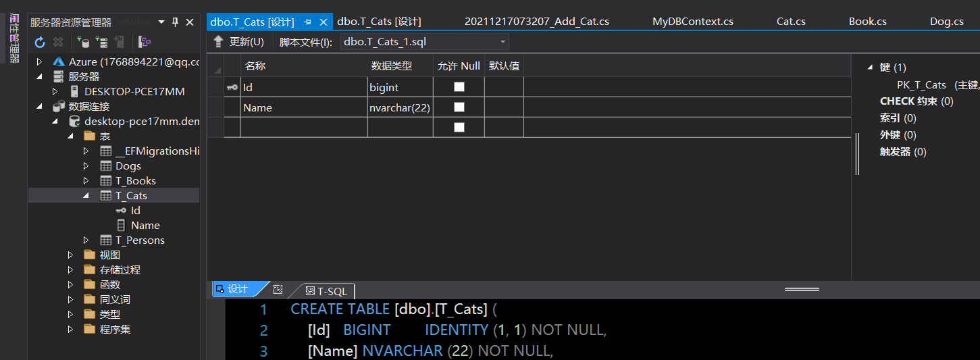Viewport: 980px width, 360px height.
Task: Expand the DESKTOP-PCE17MM node
Action: pos(55,92)
